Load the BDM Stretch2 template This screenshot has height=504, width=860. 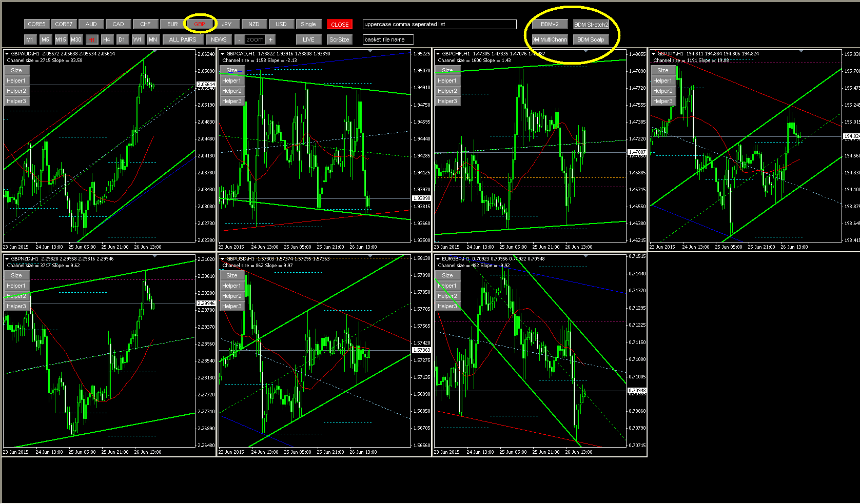tap(591, 24)
